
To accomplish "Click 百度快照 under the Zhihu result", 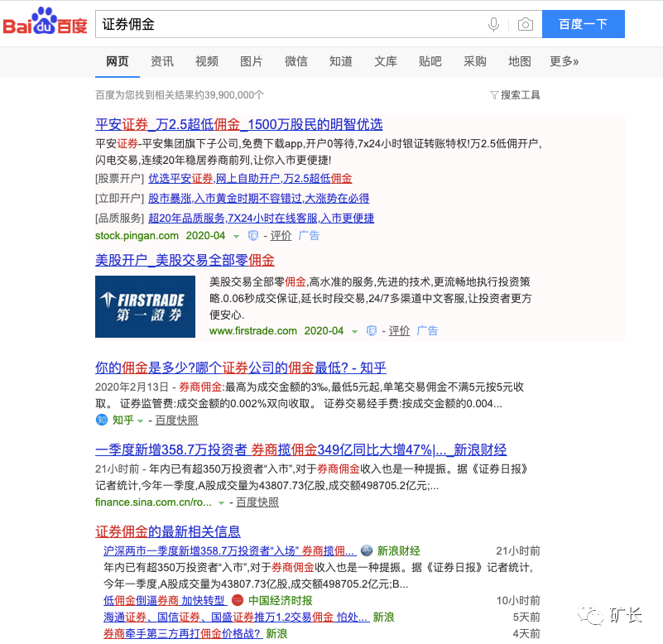I will (175, 419).
